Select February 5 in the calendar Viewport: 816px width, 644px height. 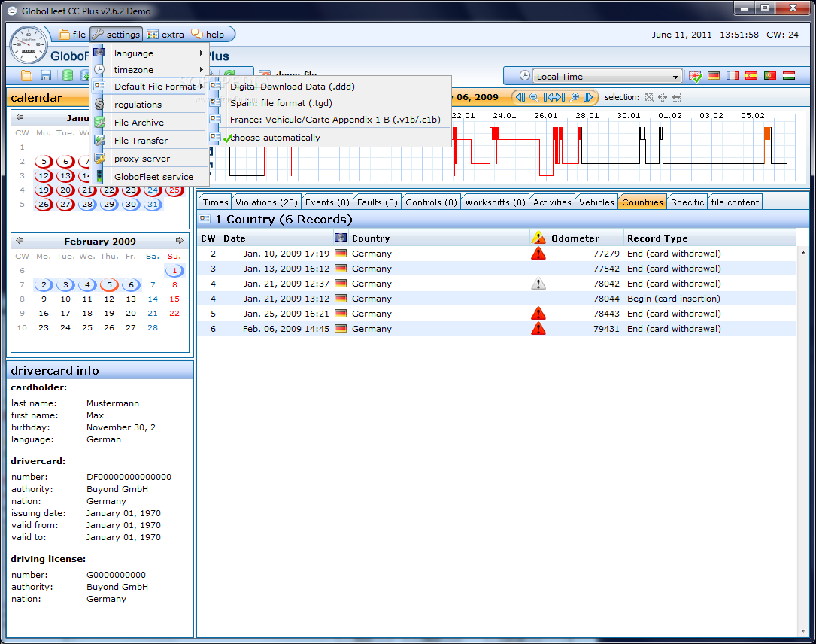point(109,285)
